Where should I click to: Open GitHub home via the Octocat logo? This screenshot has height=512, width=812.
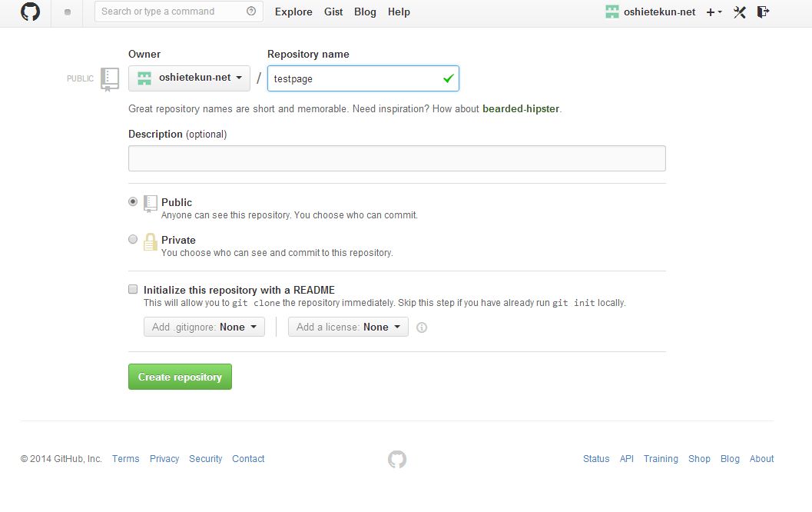tap(30, 12)
